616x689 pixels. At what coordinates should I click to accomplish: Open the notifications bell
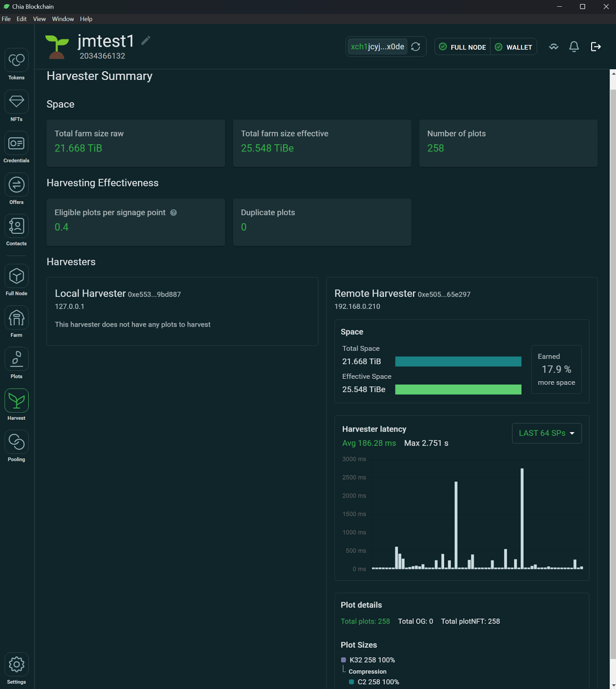574,47
